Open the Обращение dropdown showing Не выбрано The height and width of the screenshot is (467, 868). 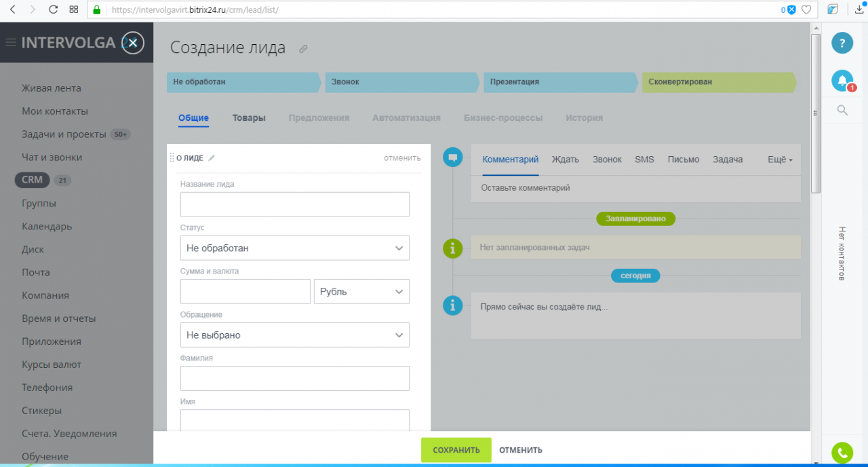[295, 335]
